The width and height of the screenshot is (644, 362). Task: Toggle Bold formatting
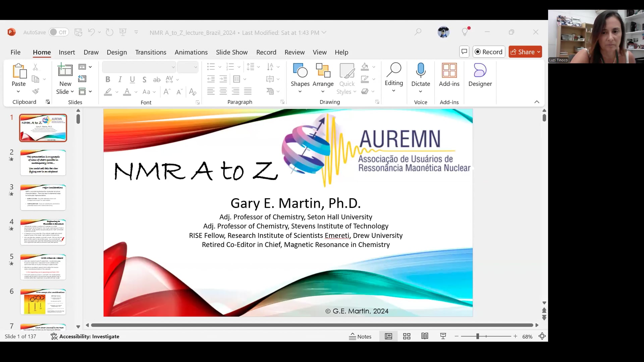point(108,79)
